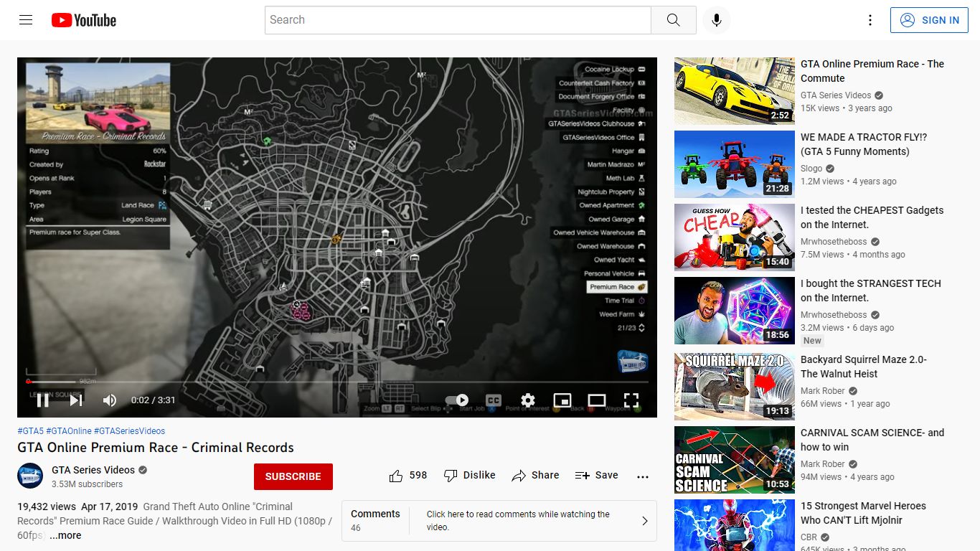
Task: Pause the video
Action: pos(43,400)
